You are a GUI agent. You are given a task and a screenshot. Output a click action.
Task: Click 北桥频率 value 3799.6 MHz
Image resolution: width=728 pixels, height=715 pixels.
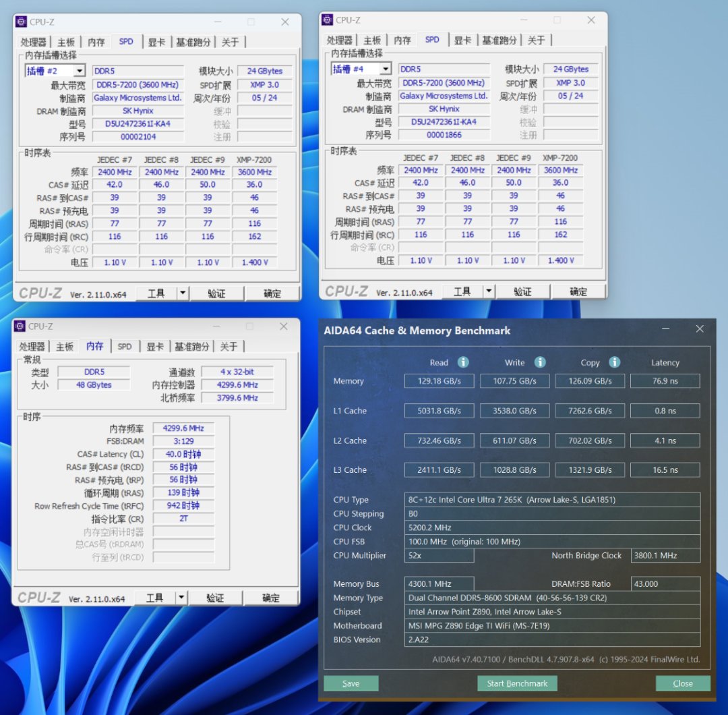[237, 398]
